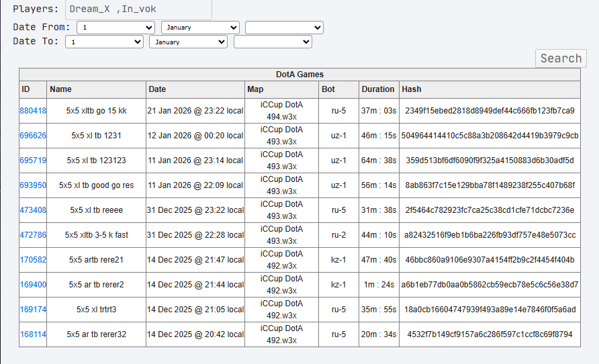The width and height of the screenshot is (599, 364).
Task: Open game ID 169174 link
Action: 33,310
